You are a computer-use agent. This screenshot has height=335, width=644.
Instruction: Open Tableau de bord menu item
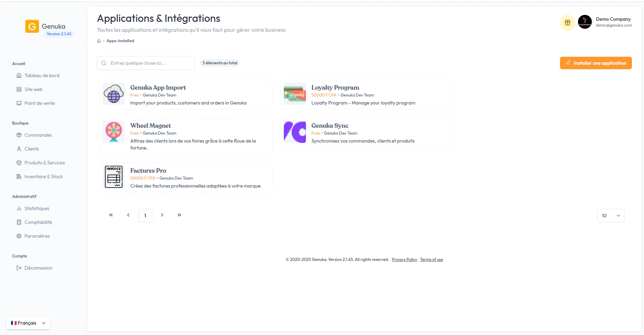click(x=42, y=75)
